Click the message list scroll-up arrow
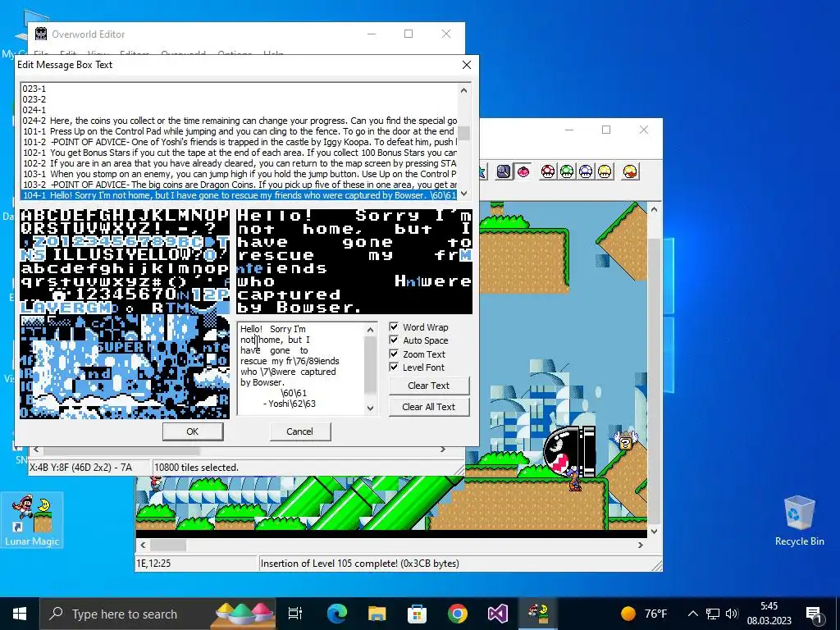Image resolution: width=840 pixels, height=630 pixels. pyautogui.click(x=464, y=90)
